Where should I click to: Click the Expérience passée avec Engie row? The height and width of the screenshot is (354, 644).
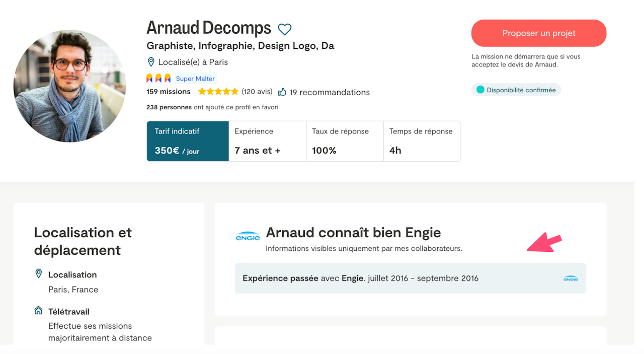[x=411, y=278]
